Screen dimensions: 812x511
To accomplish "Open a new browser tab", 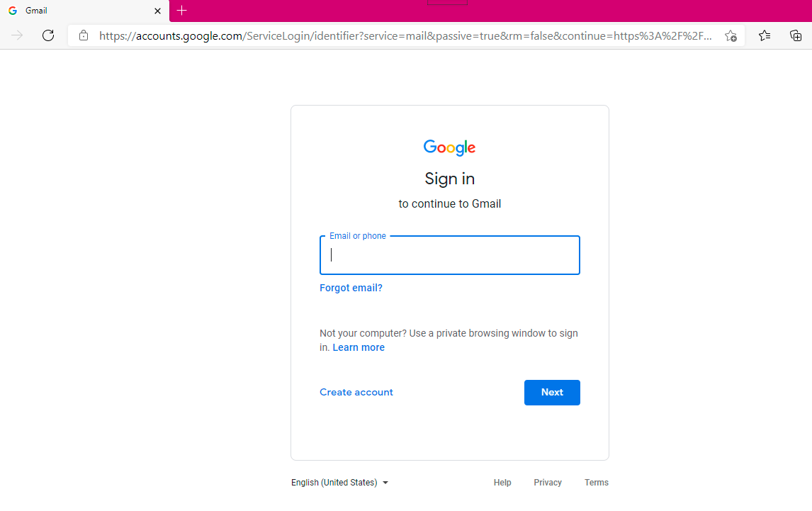I will [x=182, y=11].
